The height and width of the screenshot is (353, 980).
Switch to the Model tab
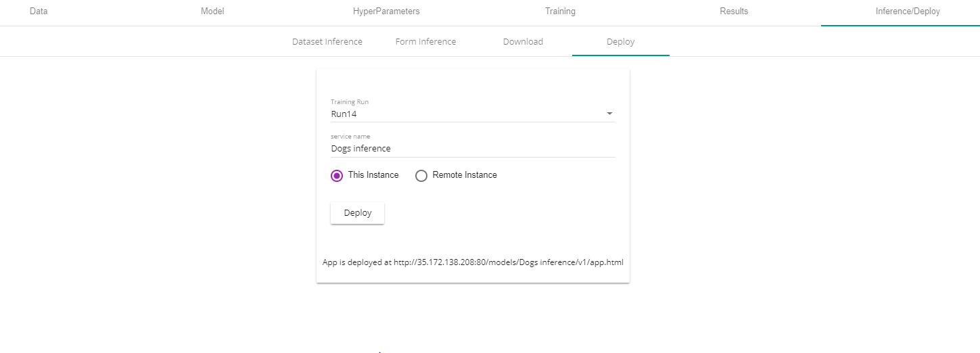[x=212, y=11]
